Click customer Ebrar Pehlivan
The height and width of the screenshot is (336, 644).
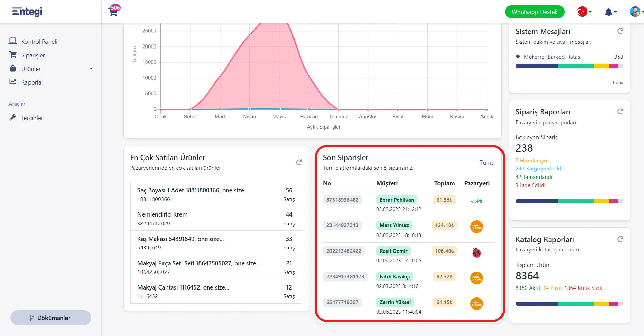click(397, 200)
